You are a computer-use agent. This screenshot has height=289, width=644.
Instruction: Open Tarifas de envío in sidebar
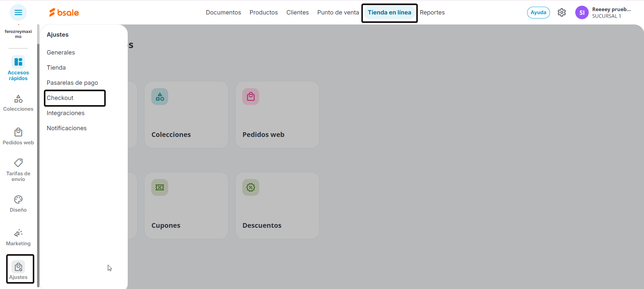pos(18,170)
